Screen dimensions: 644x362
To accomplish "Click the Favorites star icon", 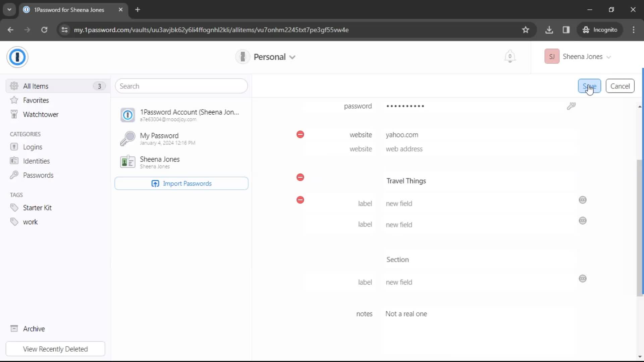I will point(14,100).
